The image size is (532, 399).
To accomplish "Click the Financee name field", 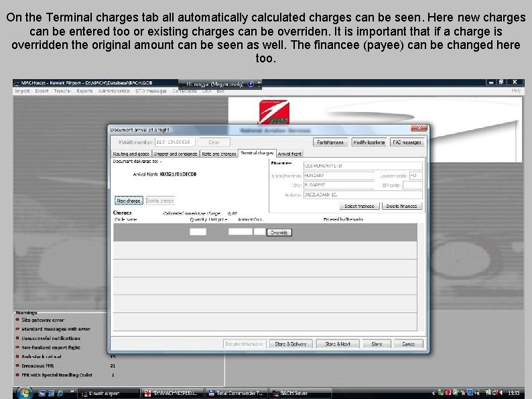I will point(362,166).
